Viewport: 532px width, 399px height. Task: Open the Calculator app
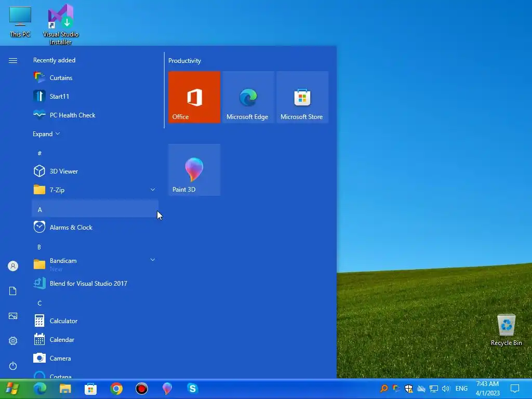click(x=95, y=321)
